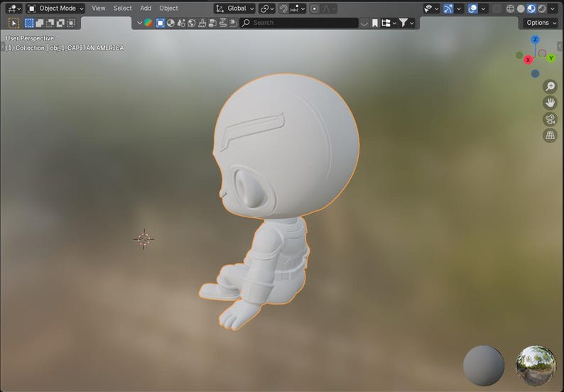Open the Add menu

point(146,9)
